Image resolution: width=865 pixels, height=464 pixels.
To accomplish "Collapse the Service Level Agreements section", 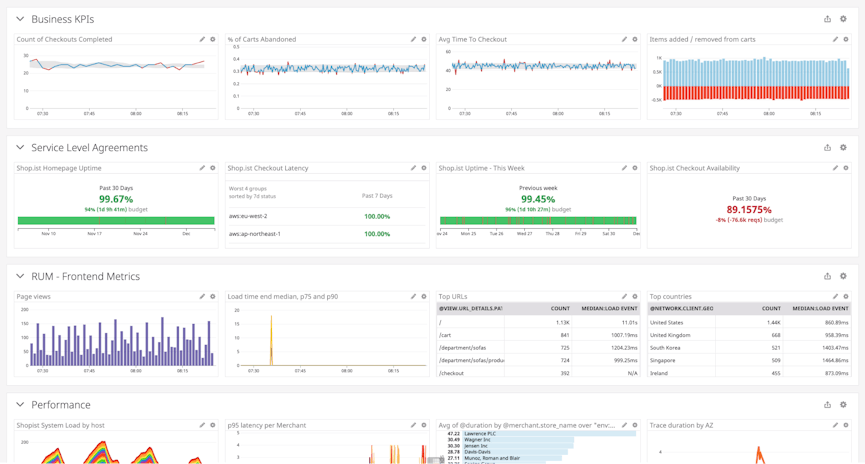I will point(20,148).
